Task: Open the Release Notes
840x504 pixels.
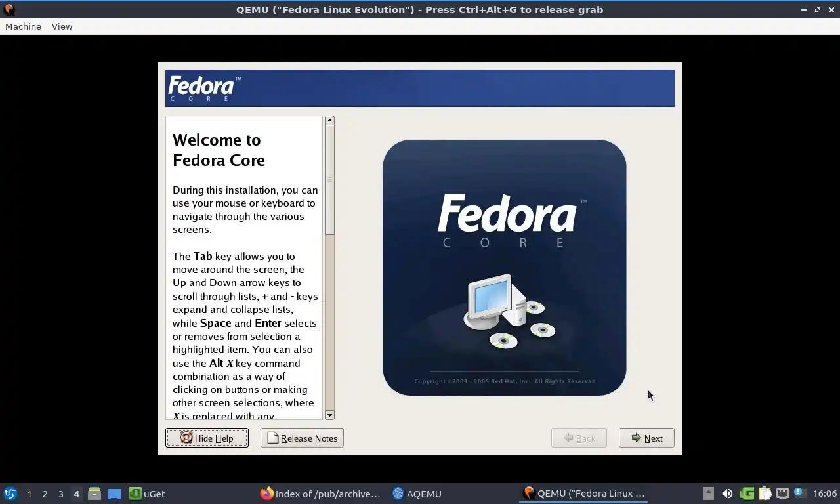Action: (x=302, y=438)
